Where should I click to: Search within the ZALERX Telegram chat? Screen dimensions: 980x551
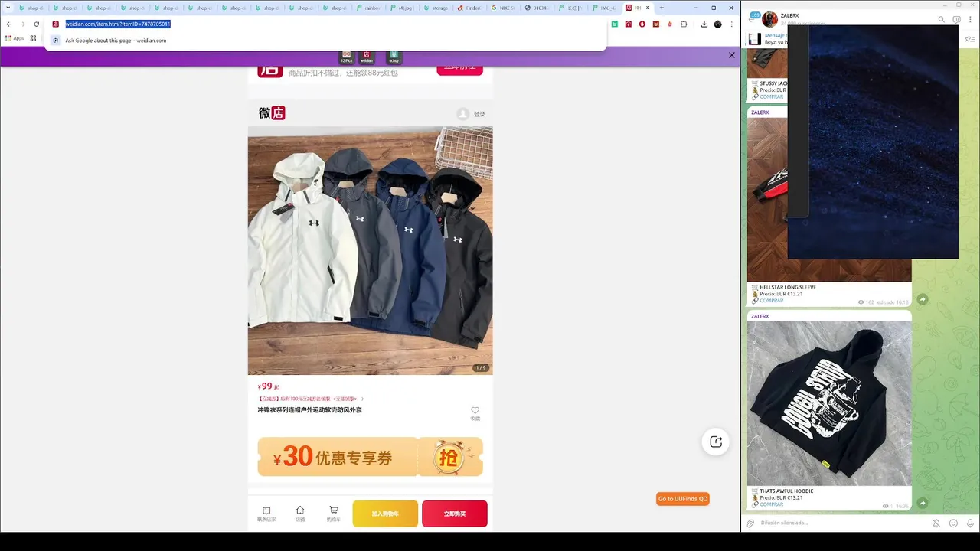pos(942,19)
